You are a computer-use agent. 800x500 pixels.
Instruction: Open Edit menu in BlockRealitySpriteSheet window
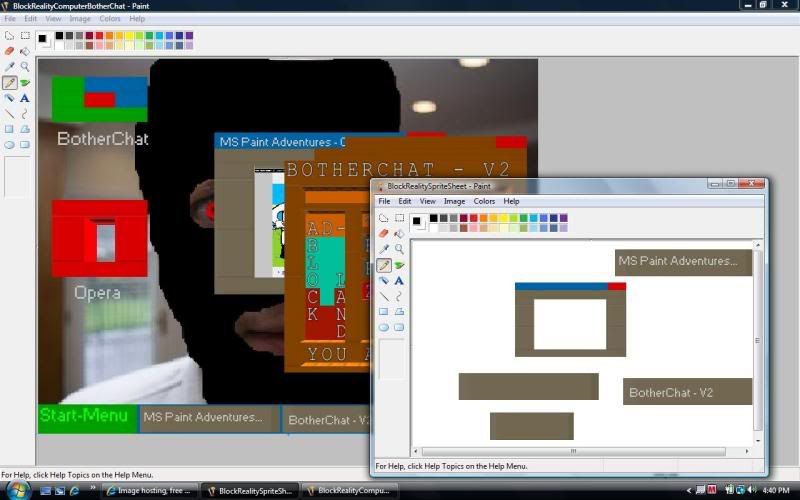[x=405, y=201]
